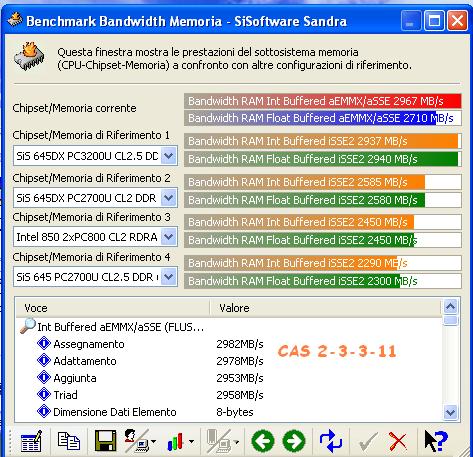Select the Aggiunta row
This screenshot has width=473, height=457.
(x=229, y=378)
